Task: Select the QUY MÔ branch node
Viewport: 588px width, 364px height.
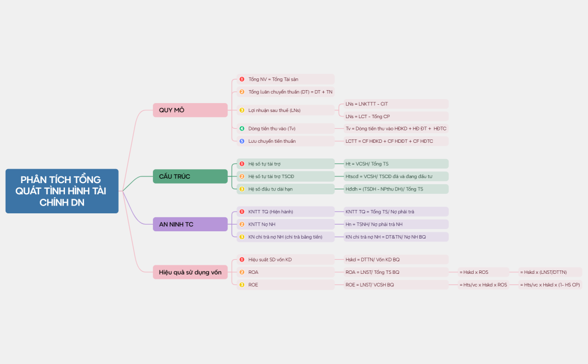Action: [190, 110]
